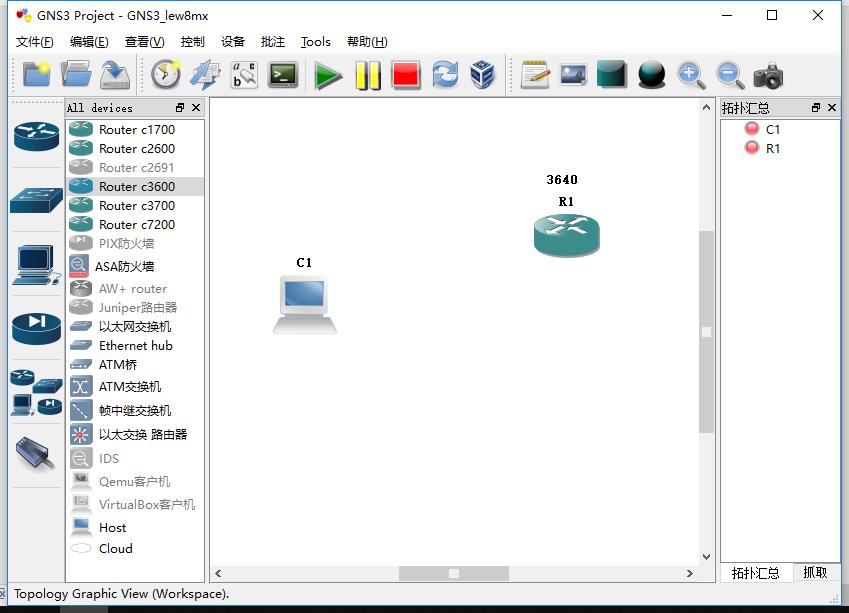Open a console connection with the terminal icon
This screenshot has width=849, height=613.
pyautogui.click(x=283, y=75)
